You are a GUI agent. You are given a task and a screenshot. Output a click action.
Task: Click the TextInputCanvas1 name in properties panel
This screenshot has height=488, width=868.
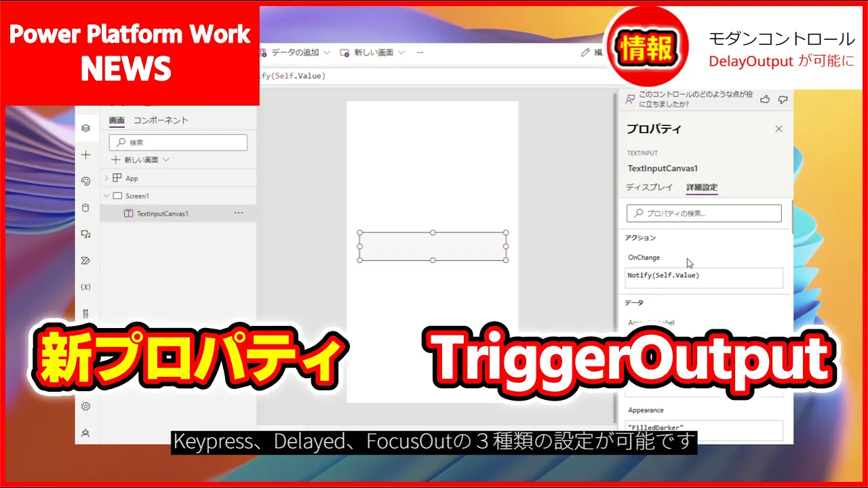(x=663, y=168)
